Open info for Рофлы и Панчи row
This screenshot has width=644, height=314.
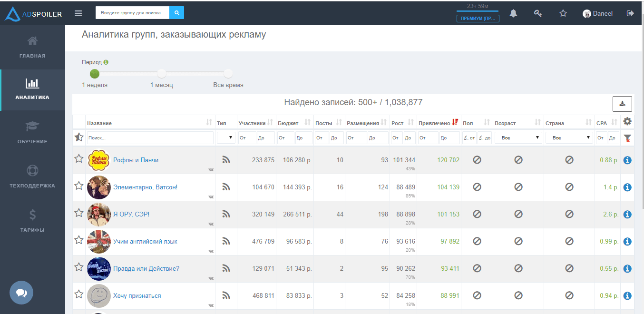point(627,160)
